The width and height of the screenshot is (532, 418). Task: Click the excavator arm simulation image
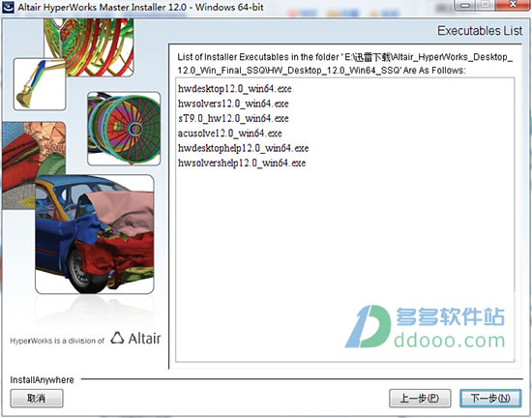click(x=40, y=84)
